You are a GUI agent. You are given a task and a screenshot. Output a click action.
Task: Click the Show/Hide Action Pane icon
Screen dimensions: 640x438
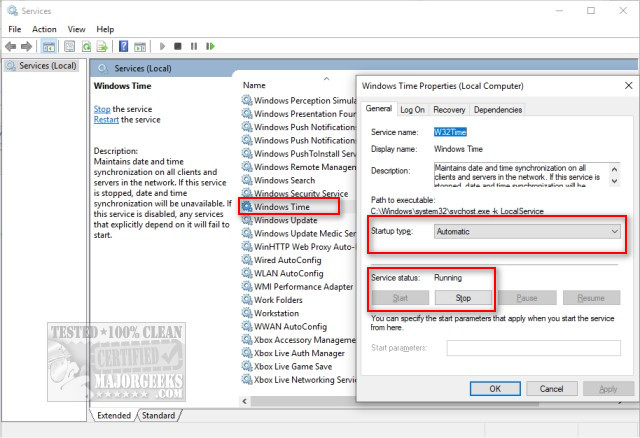coord(140,47)
